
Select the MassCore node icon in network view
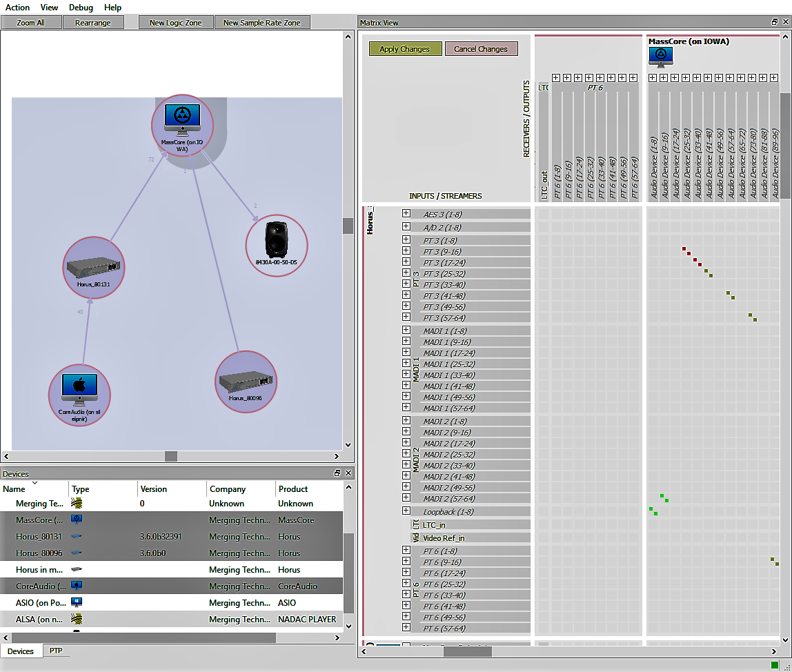[x=182, y=119]
